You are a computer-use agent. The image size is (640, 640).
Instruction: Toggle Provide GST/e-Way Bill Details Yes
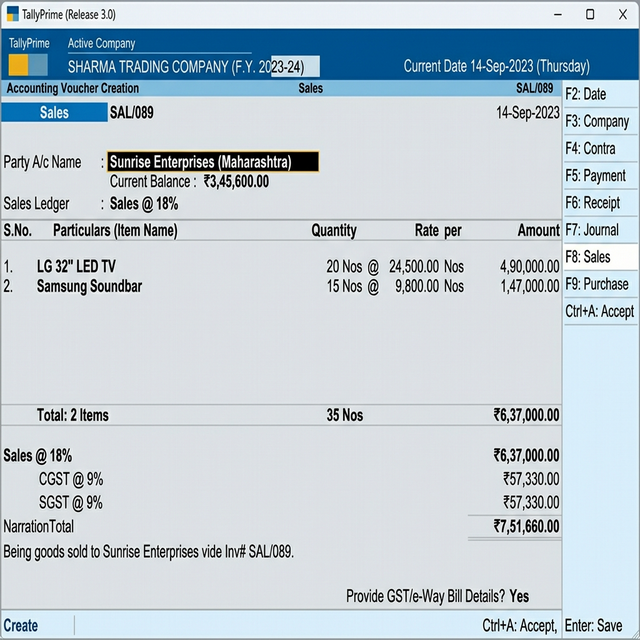click(519, 596)
